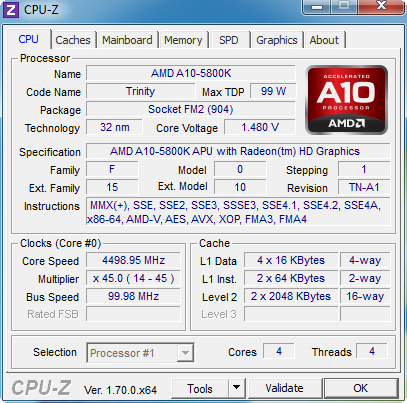The width and height of the screenshot is (407, 403).
Task: Click the Core Voltage value 1.480 V
Action: coord(260,127)
